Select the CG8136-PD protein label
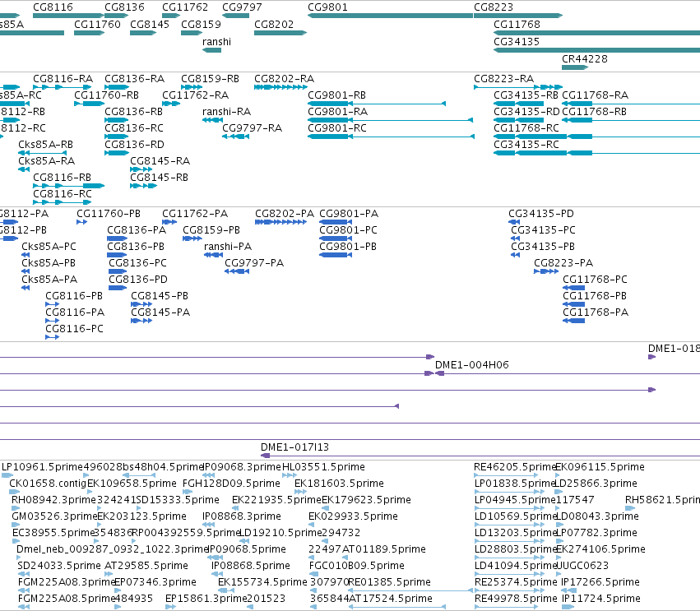700x611 pixels. (x=138, y=280)
